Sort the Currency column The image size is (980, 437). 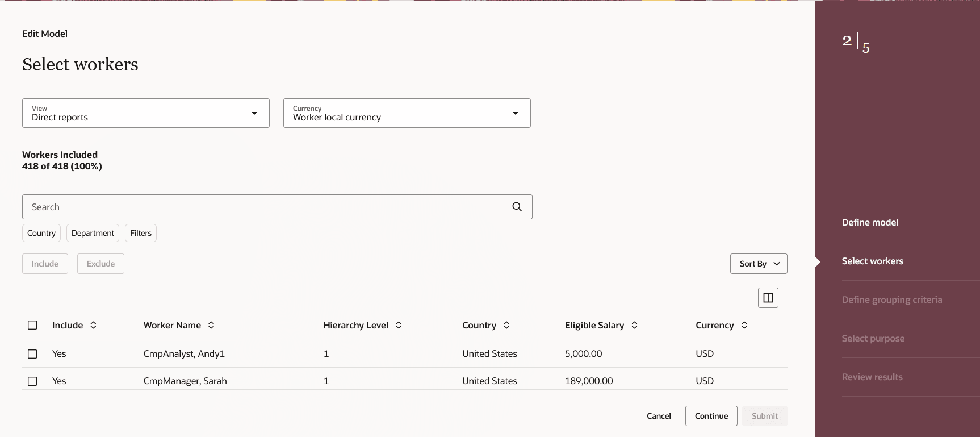744,325
